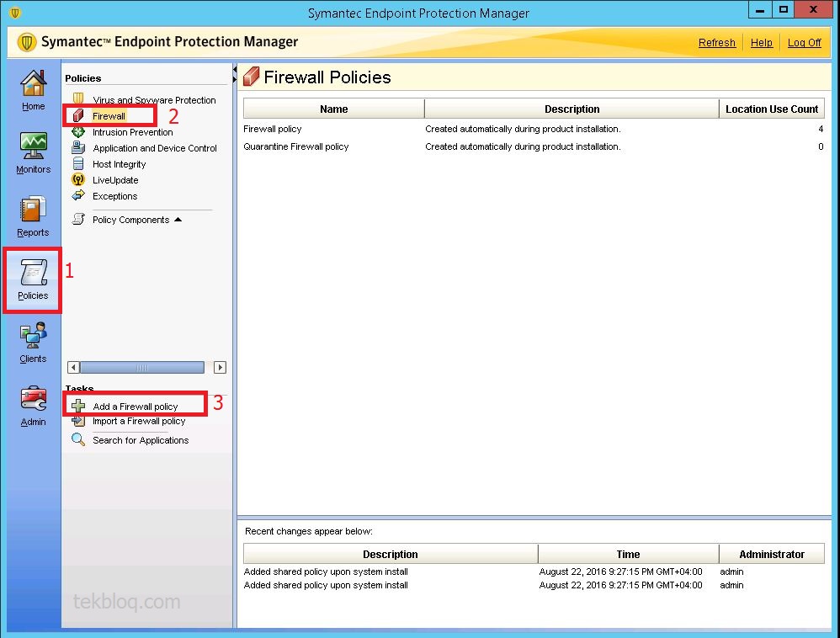Open the Help link

(x=761, y=43)
